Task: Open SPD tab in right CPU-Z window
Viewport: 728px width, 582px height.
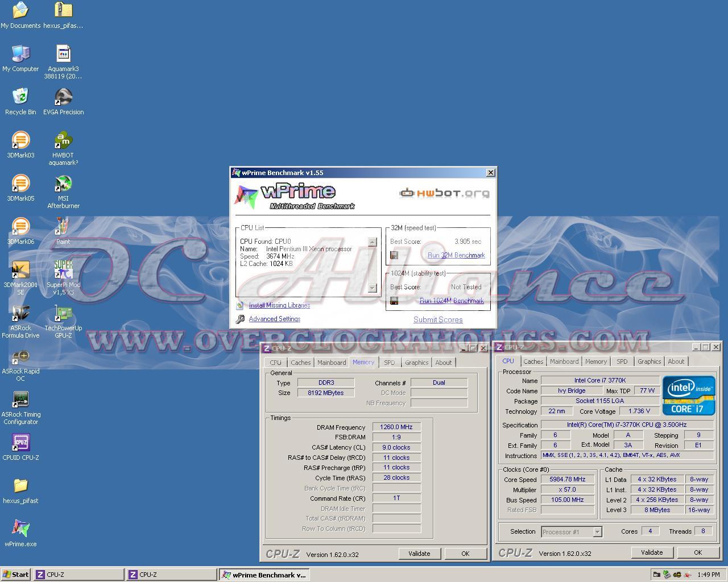Action: coord(622,361)
